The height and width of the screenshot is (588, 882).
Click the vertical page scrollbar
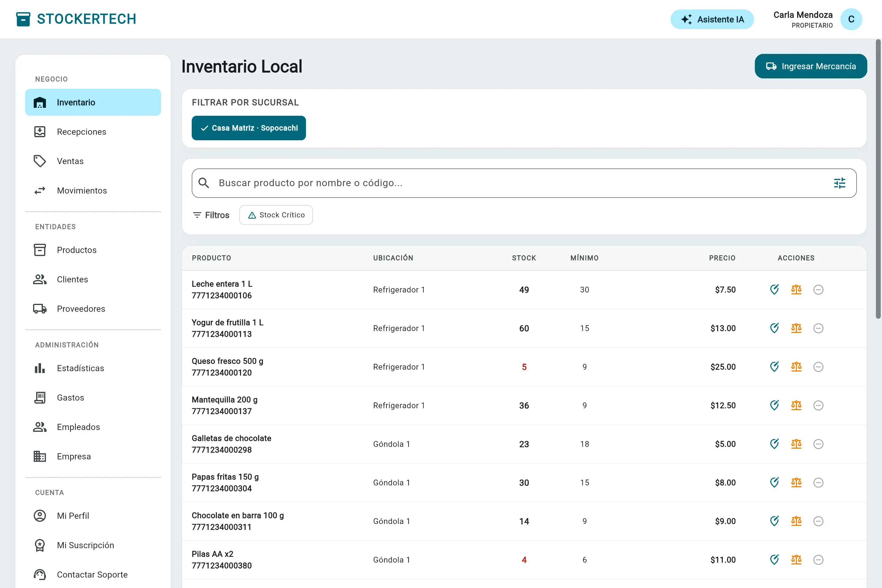pos(878,179)
